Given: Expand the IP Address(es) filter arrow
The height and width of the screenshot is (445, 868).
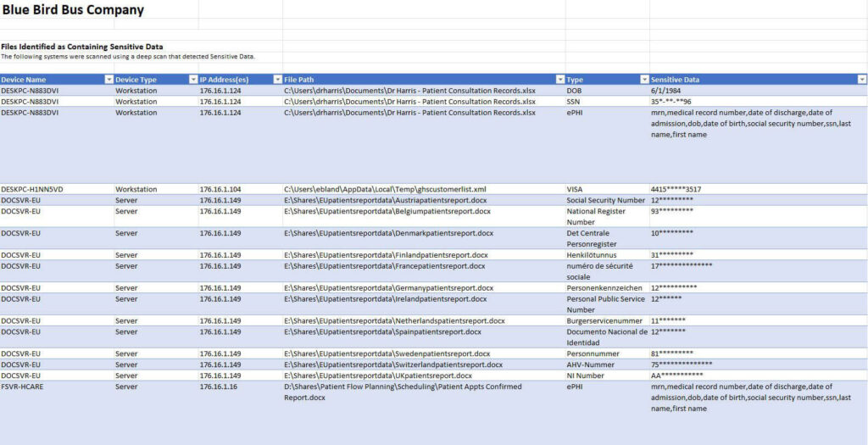Looking at the screenshot, I should click(277, 80).
